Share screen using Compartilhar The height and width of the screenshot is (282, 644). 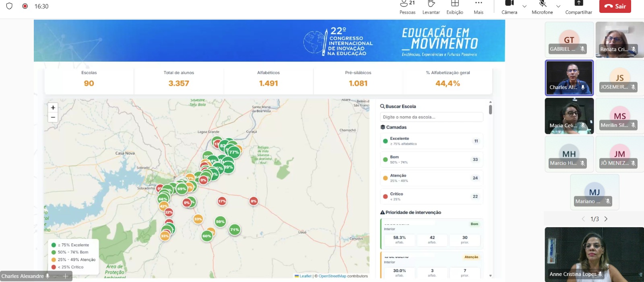(578, 7)
